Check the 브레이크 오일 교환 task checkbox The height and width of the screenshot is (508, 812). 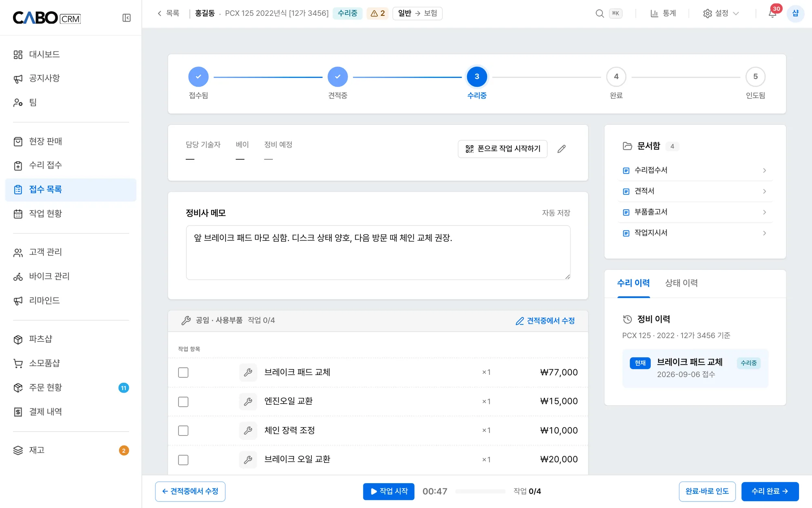click(x=183, y=460)
